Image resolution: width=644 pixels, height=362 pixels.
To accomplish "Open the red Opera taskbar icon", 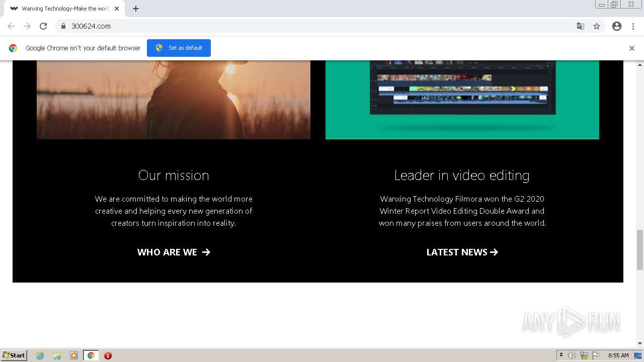I will (108, 355).
